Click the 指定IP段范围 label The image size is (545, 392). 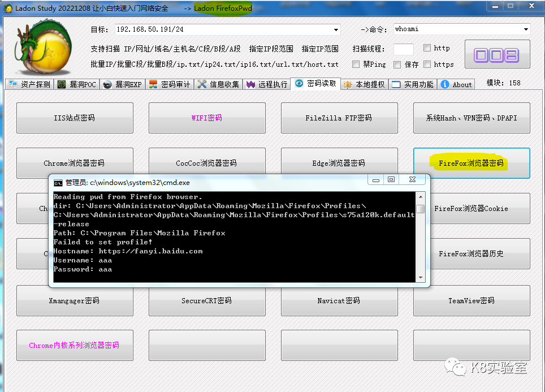(x=271, y=49)
